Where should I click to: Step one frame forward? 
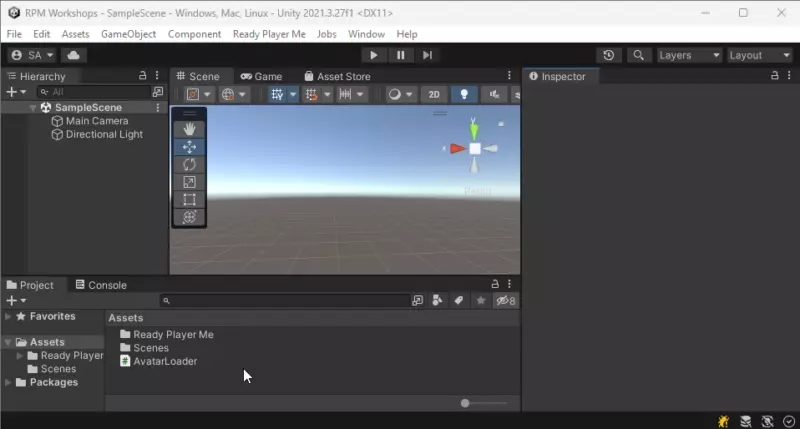pyautogui.click(x=428, y=55)
